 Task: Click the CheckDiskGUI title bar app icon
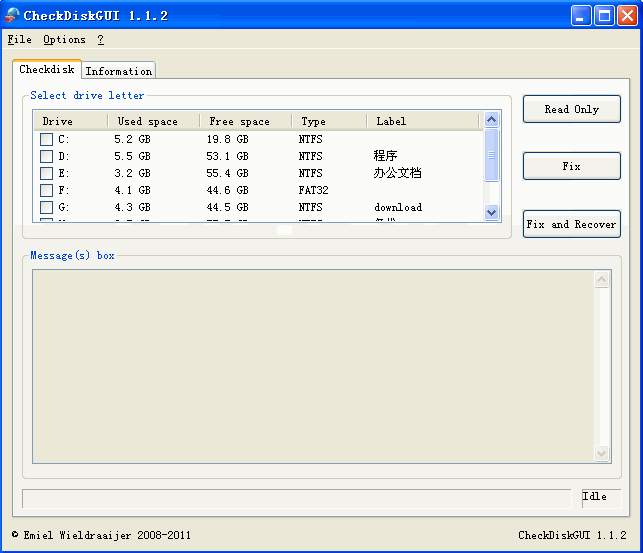tap(12, 15)
